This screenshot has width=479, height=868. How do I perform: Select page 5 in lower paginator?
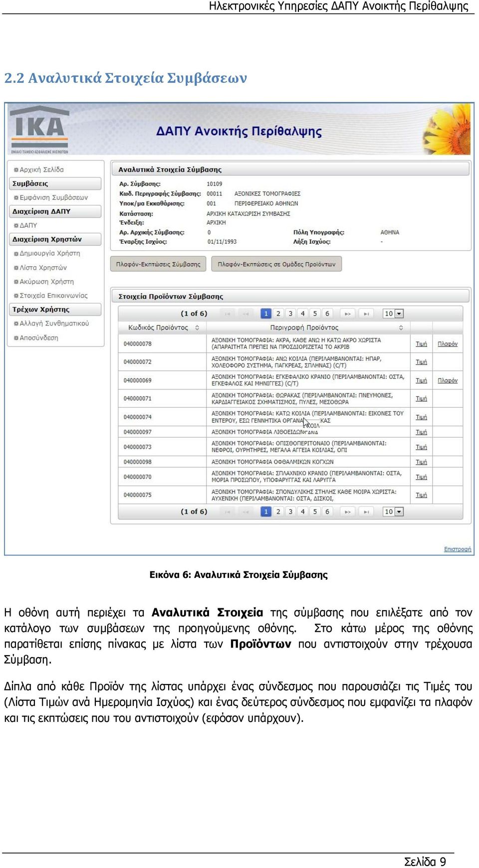coord(315,512)
